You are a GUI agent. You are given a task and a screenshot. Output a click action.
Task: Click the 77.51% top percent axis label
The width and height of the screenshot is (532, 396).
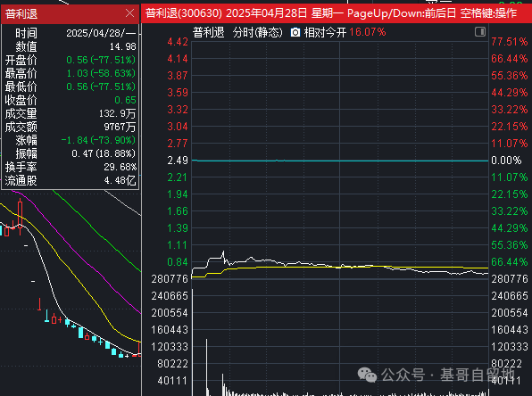510,42
